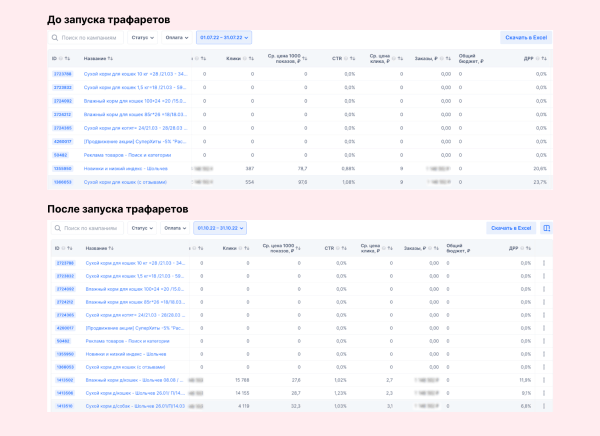The width and height of the screenshot is (600, 436).
Task: Focus campaign search field in 'После запуска' section
Action: point(88,228)
